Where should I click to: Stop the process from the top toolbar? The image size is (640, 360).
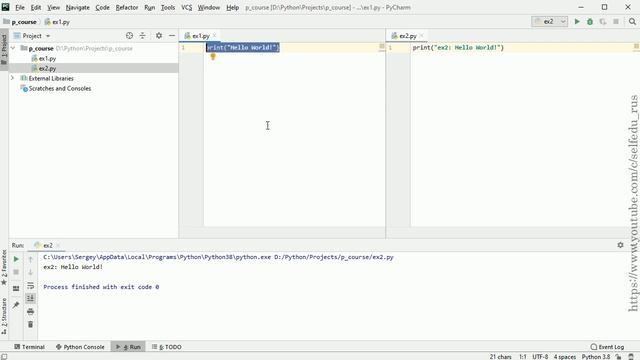(x=616, y=22)
